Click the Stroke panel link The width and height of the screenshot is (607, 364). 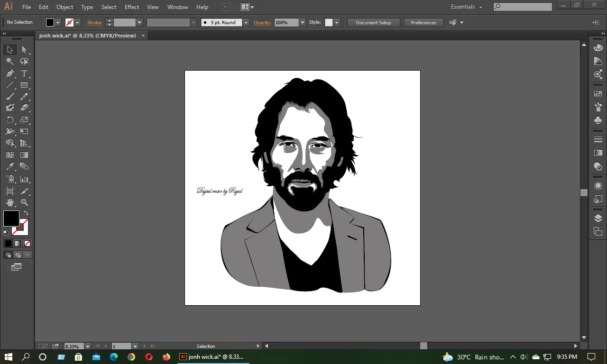(94, 22)
